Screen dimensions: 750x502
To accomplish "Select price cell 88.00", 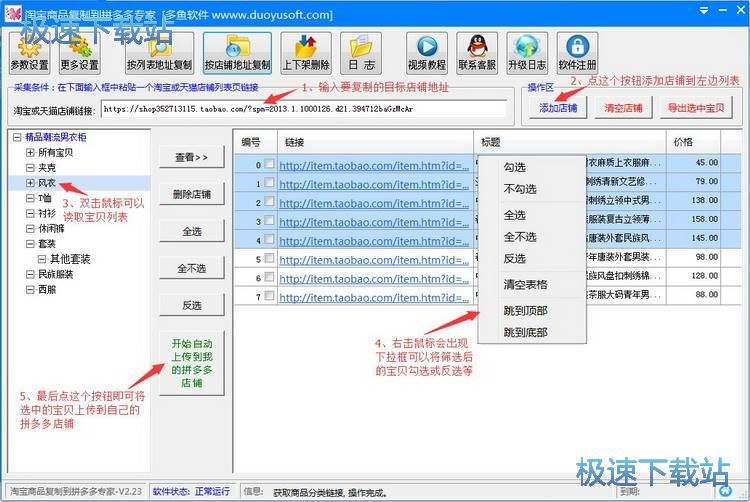I will point(693,295).
